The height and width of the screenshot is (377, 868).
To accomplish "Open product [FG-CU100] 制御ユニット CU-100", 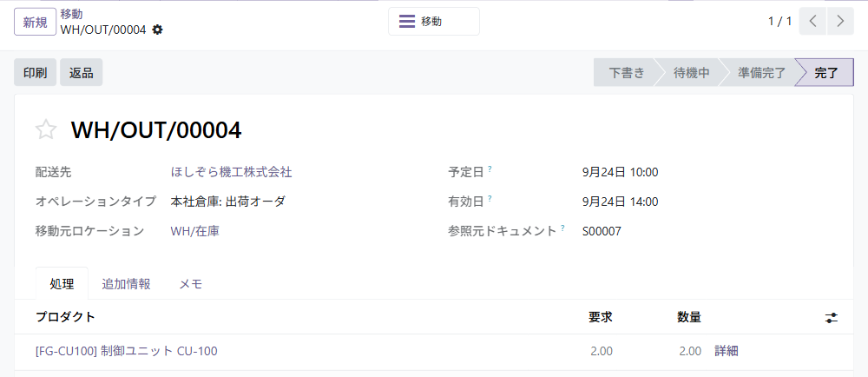I will [126, 351].
